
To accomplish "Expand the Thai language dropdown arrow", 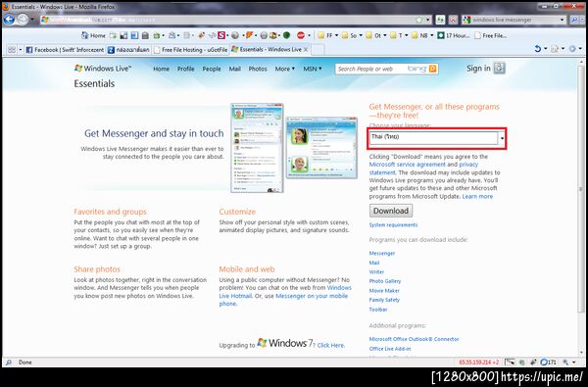I will 502,138.
